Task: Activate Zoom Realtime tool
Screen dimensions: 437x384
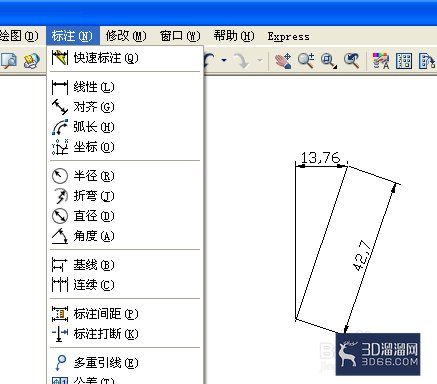Action: [x=306, y=61]
